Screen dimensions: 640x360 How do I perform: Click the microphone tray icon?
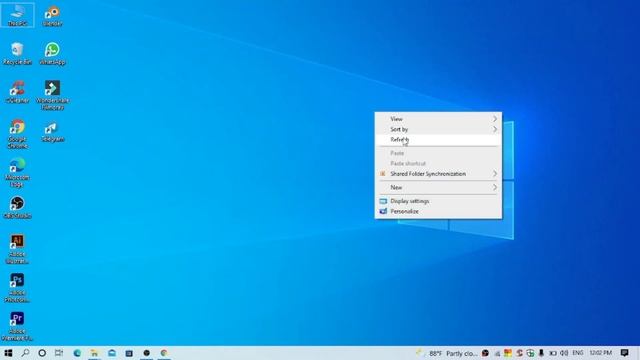click(x=541, y=353)
